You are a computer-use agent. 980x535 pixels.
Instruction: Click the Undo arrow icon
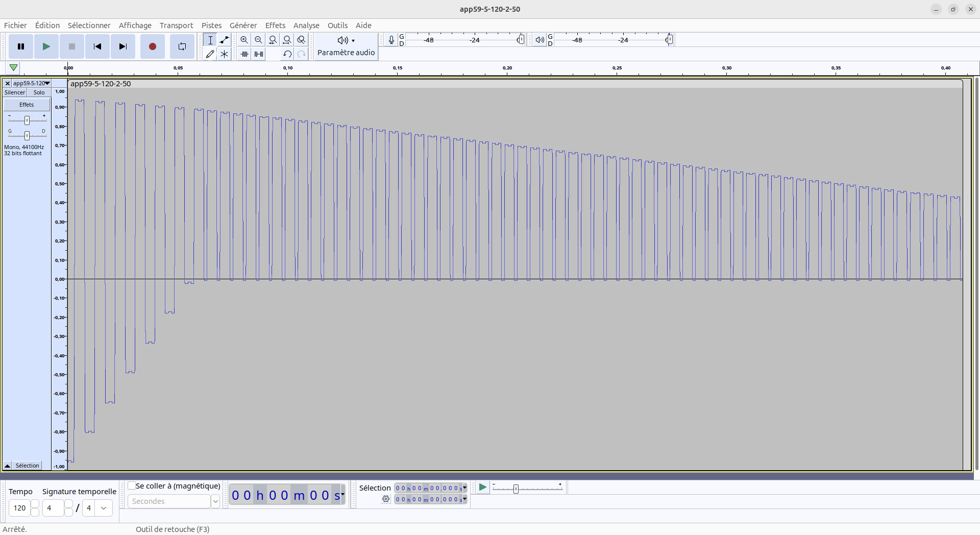[287, 54]
